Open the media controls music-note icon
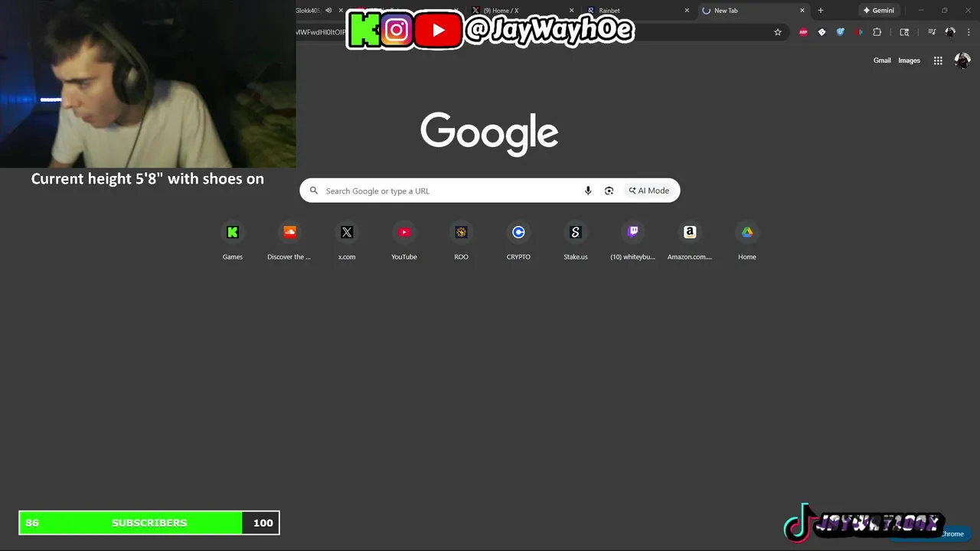The width and height of the screenshot is (980, 551). click(932, 32)
